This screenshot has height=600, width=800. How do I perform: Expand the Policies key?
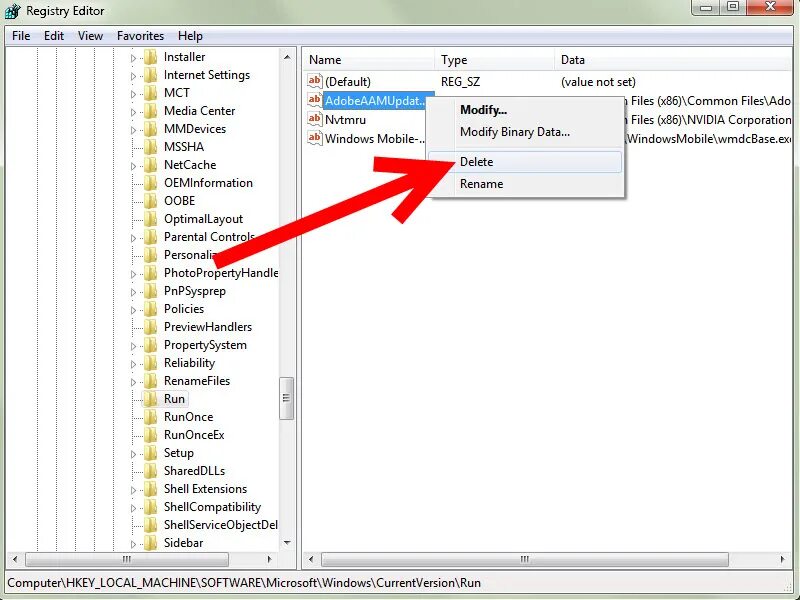point(134,310)
